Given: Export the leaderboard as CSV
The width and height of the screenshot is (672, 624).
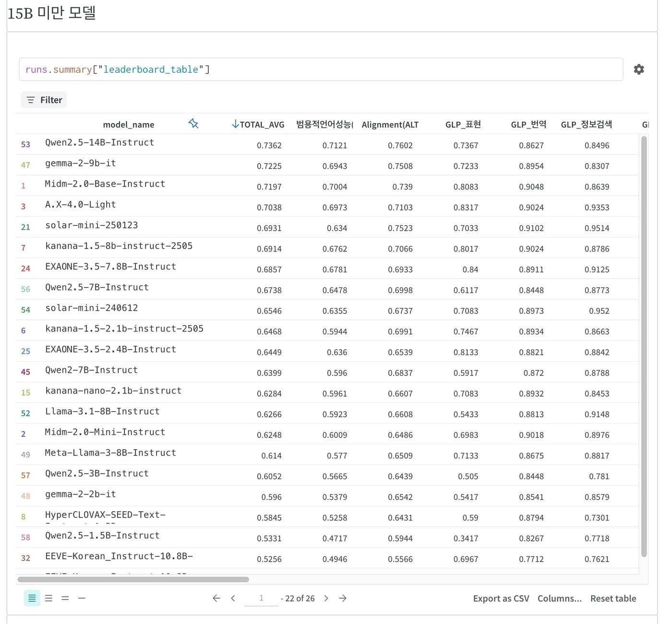Looking at the screenshot, I should (x=501, y=598).
